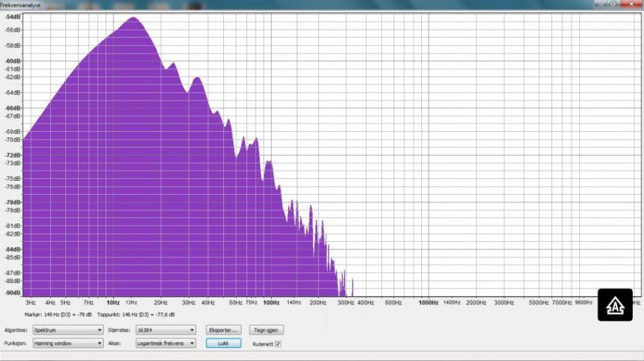Click the house logo icon in the corner
Viewport: 644px width, 361px height.
click(615, 305)
